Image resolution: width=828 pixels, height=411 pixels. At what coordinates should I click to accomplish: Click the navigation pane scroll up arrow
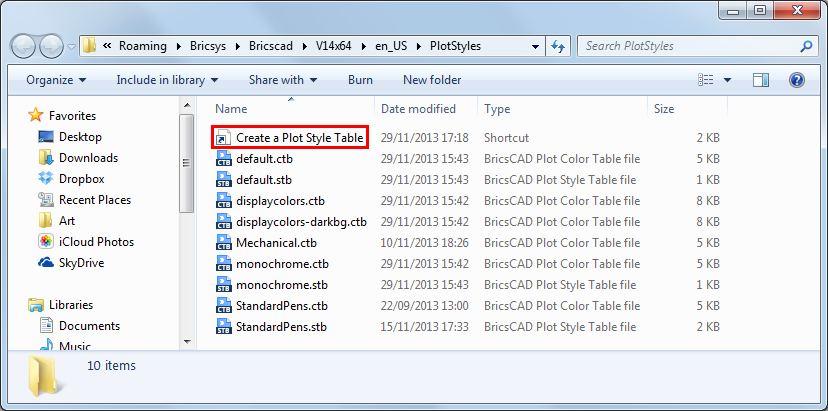tap(187, 104)
